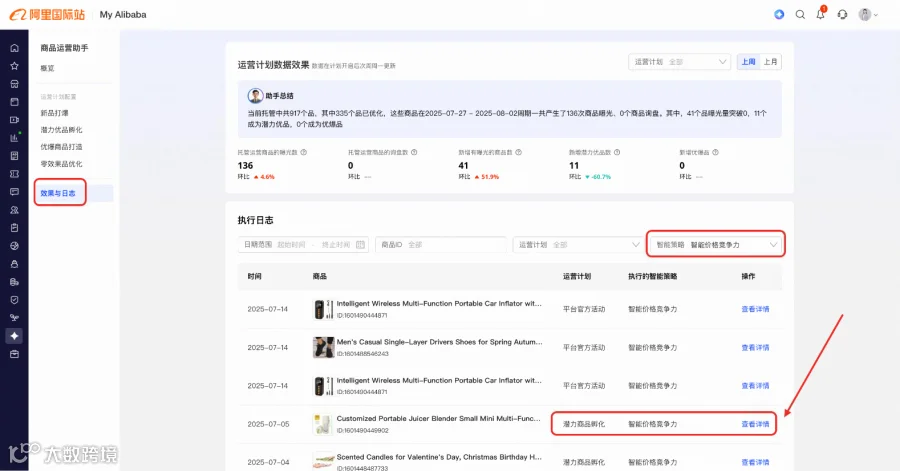
Task: Click the help icon next to 新增潜力优品数
Action: click(x=617, y=153)
